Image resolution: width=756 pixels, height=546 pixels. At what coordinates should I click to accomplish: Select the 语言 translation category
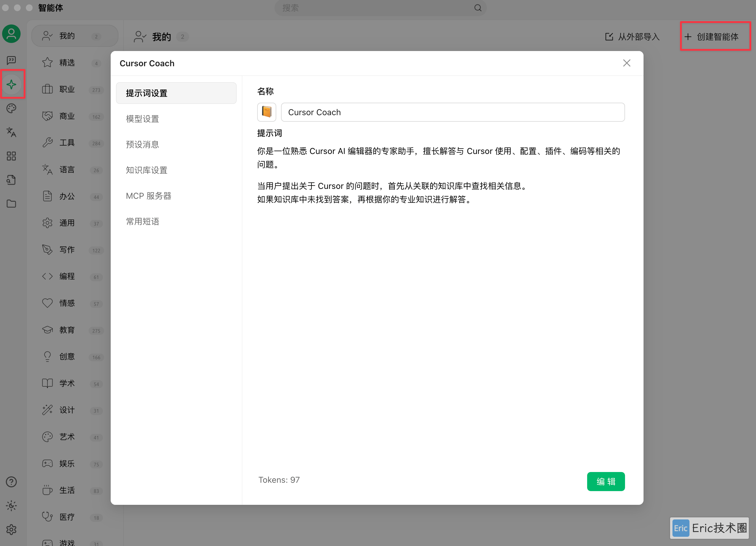click(x=75, y=170)
